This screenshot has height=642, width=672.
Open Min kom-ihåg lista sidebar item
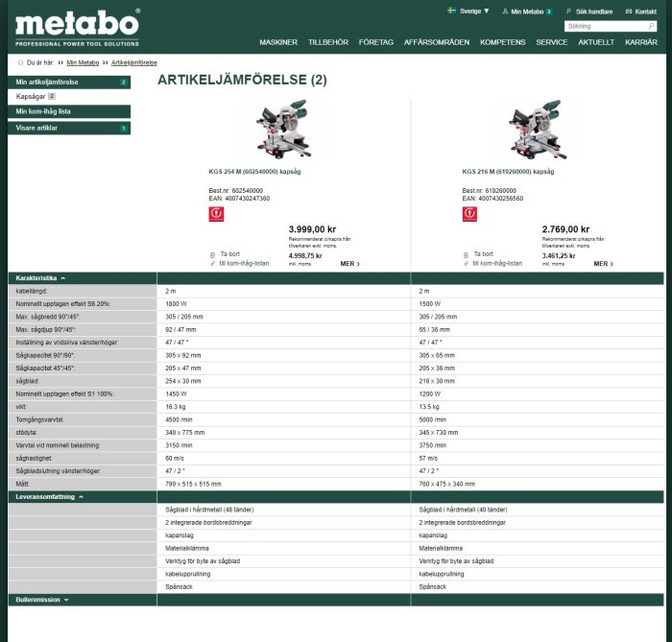69,111
